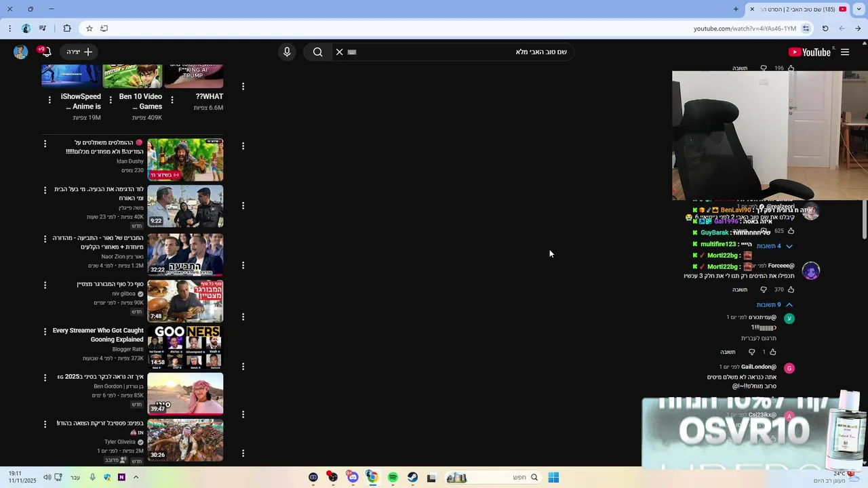Open the Blogger Ratti channel name
Screen dimensions: 868x488
pyautogui.click(x=128, y=349)
